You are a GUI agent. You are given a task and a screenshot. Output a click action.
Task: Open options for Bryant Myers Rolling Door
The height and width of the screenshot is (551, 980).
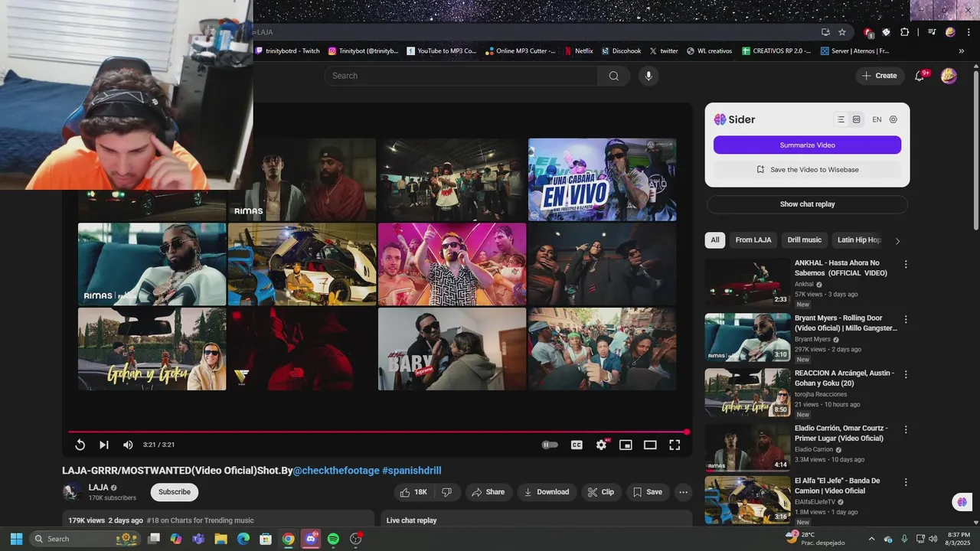pyautogui.click(x=906, y=319)
